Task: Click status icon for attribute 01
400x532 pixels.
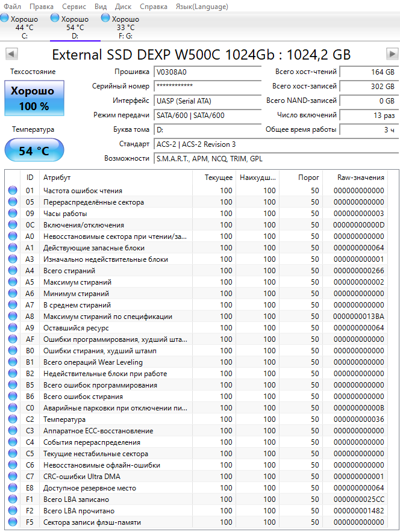Action: point(13,190)
